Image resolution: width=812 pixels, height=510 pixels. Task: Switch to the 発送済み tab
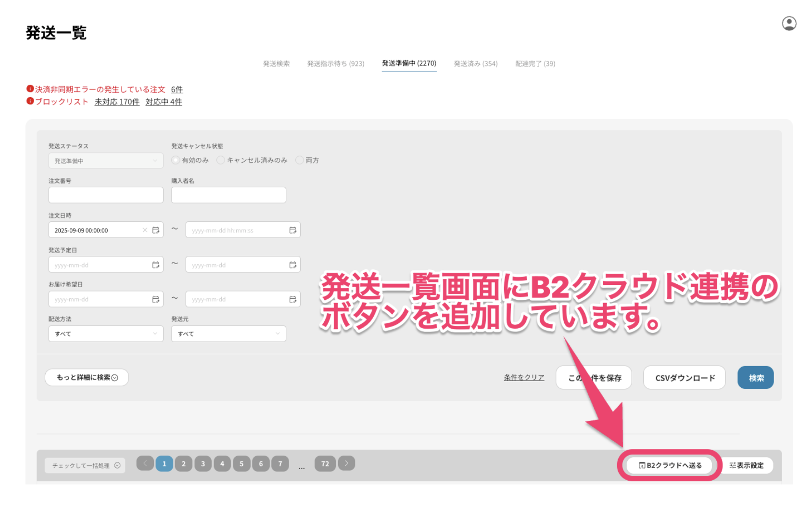click(x=475, y=64)
